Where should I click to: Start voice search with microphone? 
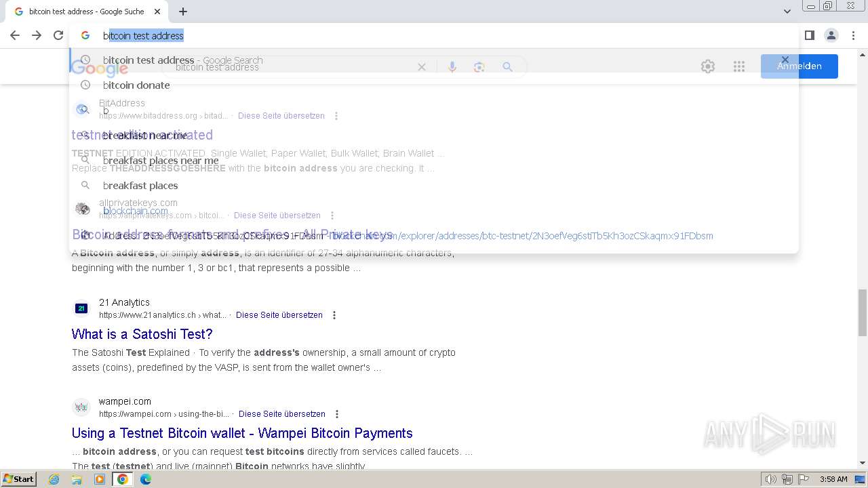click(x=452, y=66)
